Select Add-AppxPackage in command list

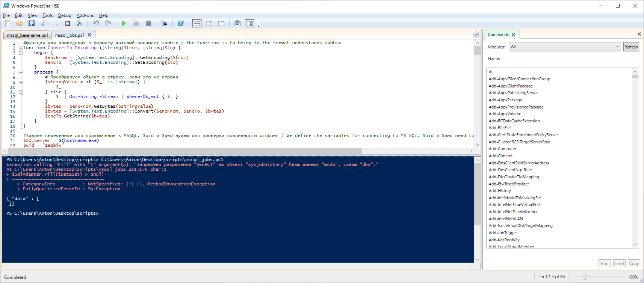click(x=505, y=100)
